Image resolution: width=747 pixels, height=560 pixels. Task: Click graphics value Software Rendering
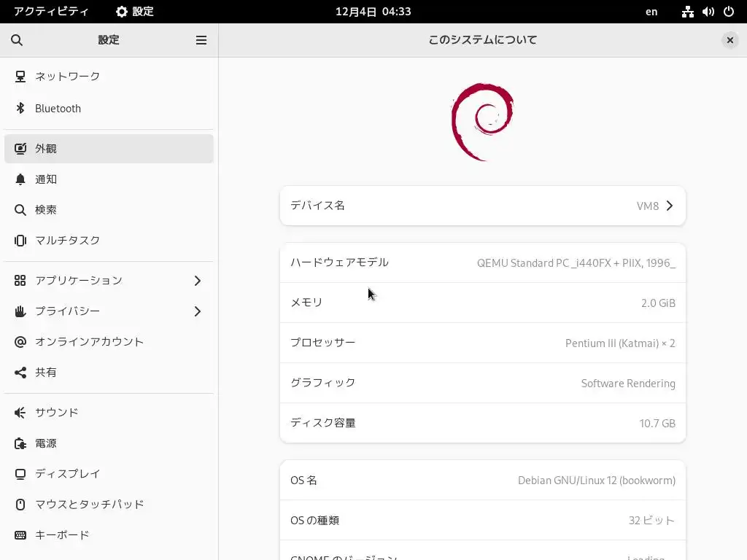pyautogui.click(x=628, y=384)
